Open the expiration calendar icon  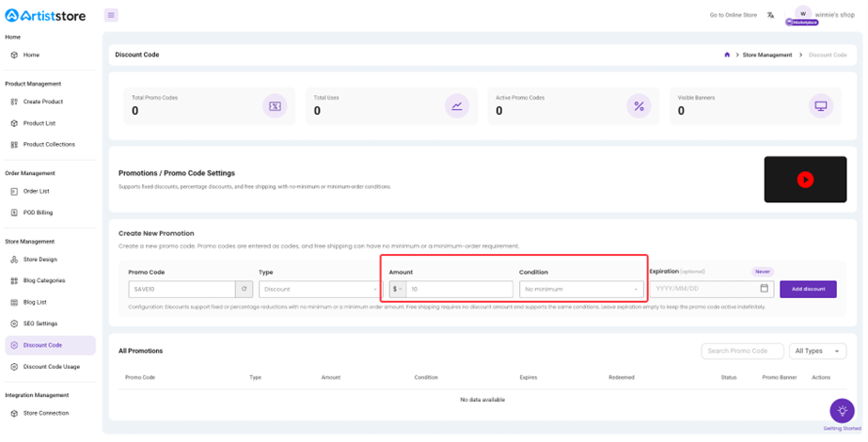[x=765, y=288]
